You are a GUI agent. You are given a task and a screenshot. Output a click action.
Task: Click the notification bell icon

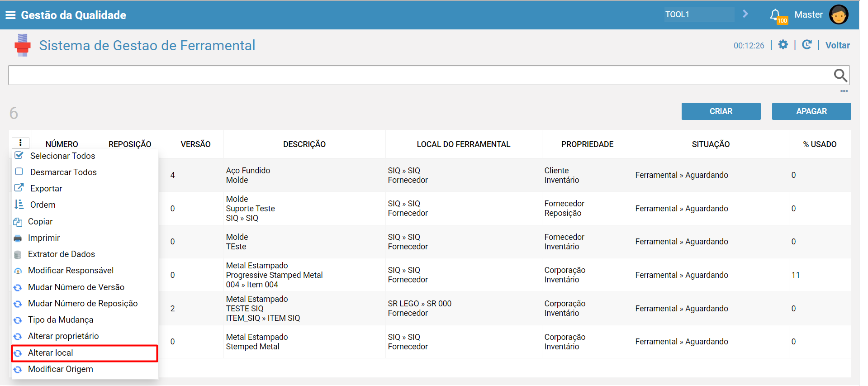[x=775, y=14]
